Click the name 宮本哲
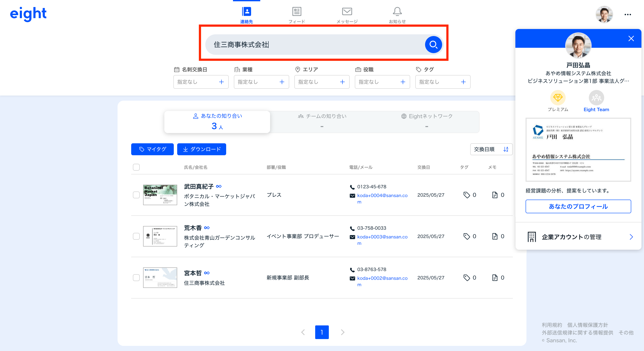This screenshot has height=351, width=644. [x=193, y=273]
